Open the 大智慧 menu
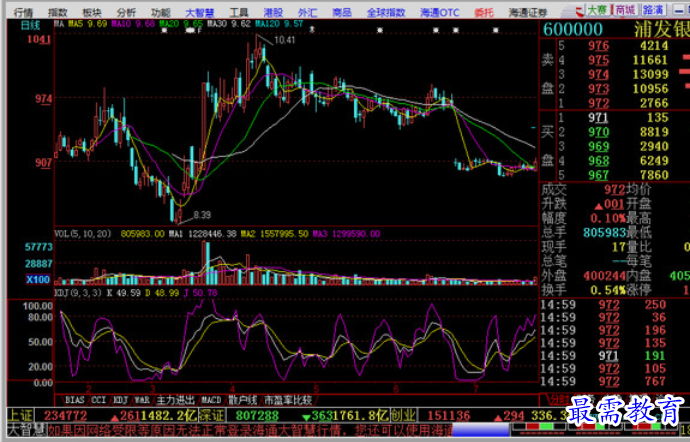The image size is (690, 442). point(200,12)
